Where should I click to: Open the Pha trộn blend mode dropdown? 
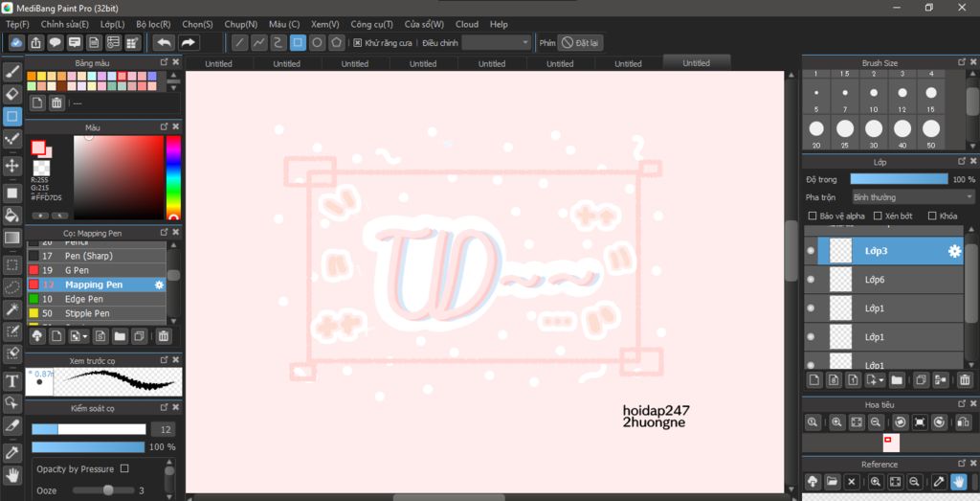tap(913, 197)
